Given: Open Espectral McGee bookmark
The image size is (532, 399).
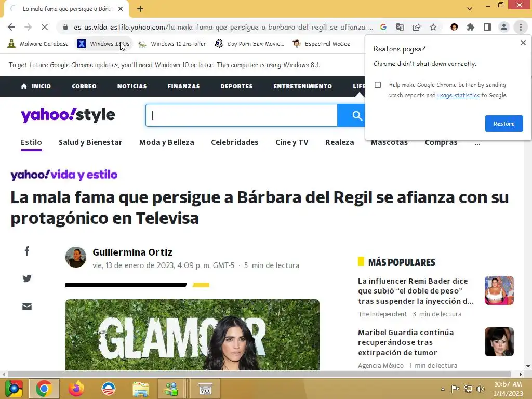Looking at the screenshot, I should 321,44.
